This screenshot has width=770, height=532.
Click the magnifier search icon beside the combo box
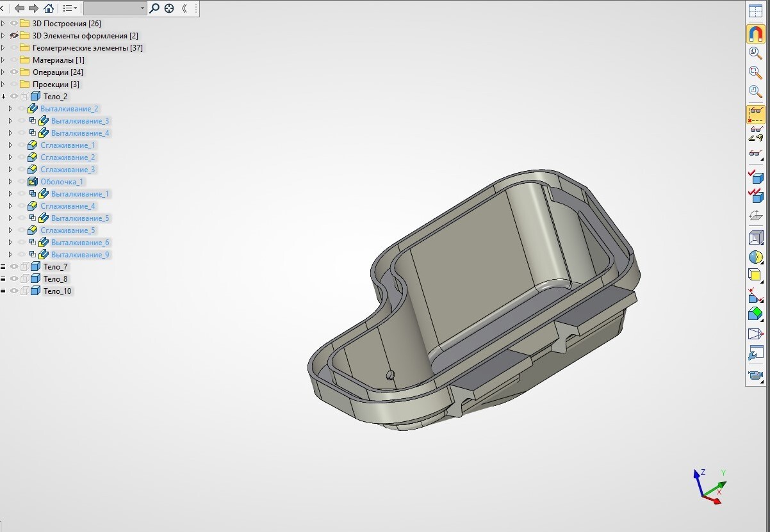point(154,8)
